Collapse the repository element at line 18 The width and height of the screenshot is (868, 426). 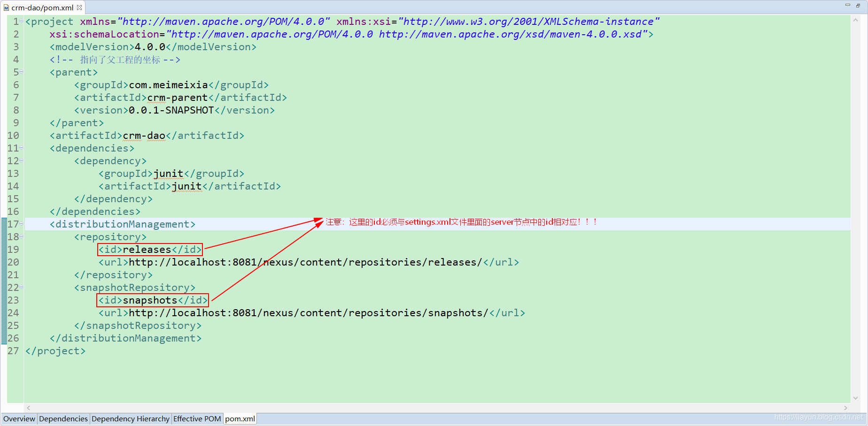pyautogui.click(x=22, y=236)
